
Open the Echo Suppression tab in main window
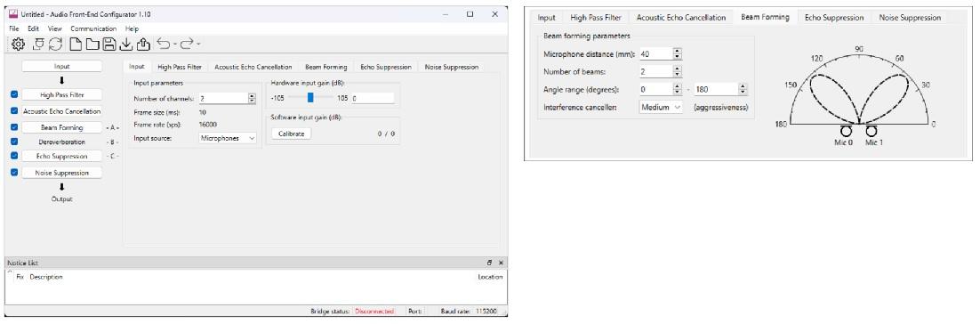point(386,67)
